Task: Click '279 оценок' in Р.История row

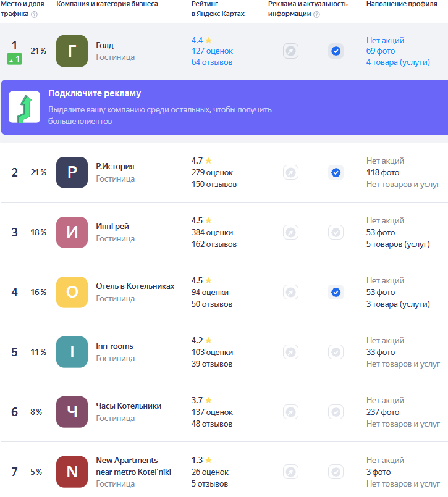Action: tap(213, 173)
